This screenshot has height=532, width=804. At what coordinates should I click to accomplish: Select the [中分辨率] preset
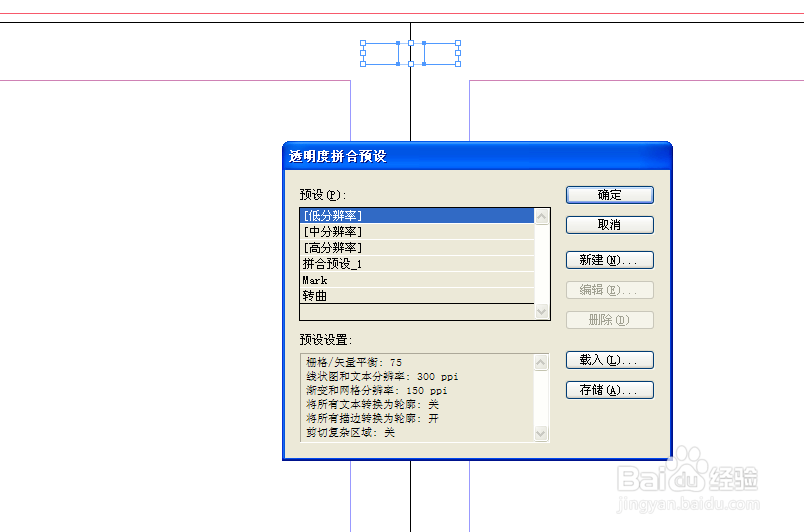(x=417, y=232)
